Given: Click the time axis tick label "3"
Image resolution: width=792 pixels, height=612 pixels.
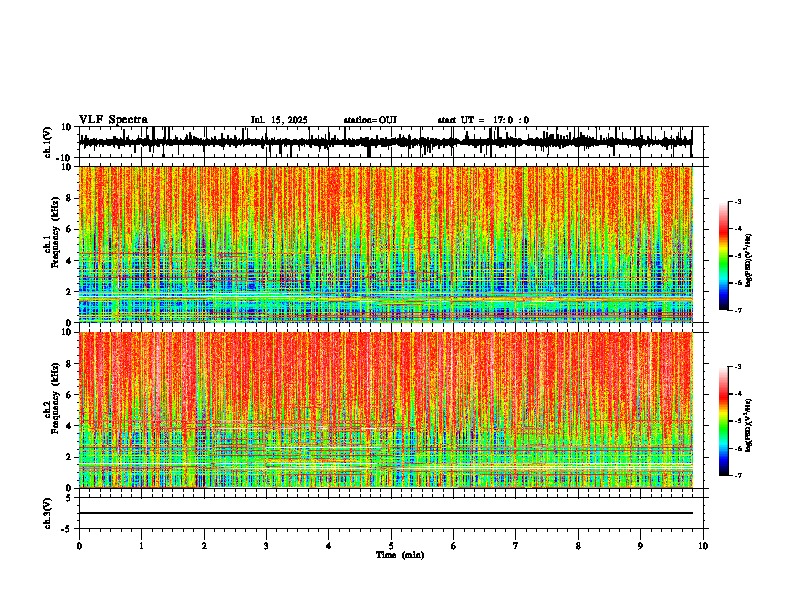Looking at the screenshot, I should (266, 546).
